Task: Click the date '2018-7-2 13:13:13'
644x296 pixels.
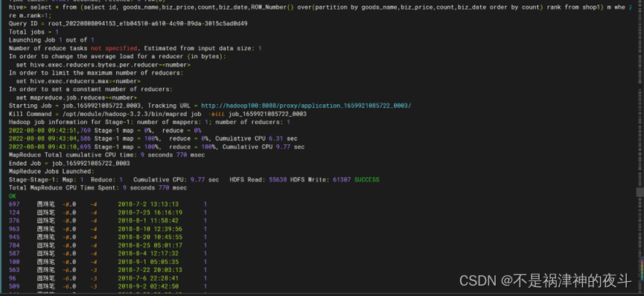Action: (148, 205)
